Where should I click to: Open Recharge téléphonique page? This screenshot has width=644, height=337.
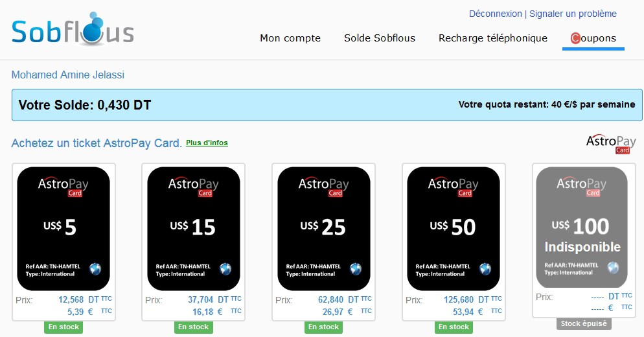(493, 38)
